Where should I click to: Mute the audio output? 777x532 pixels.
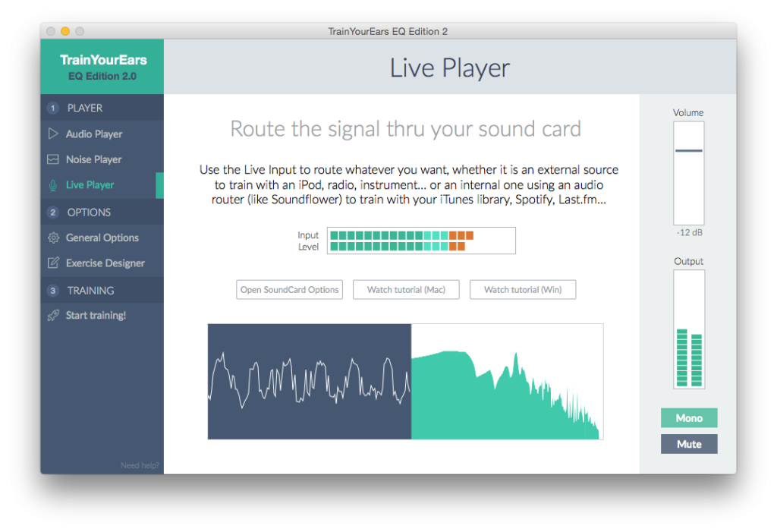pyautogui.click(x=688, y=443)
